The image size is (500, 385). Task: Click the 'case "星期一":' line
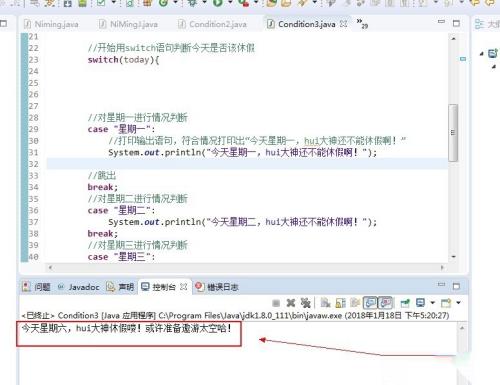click(x=121, y=129)
